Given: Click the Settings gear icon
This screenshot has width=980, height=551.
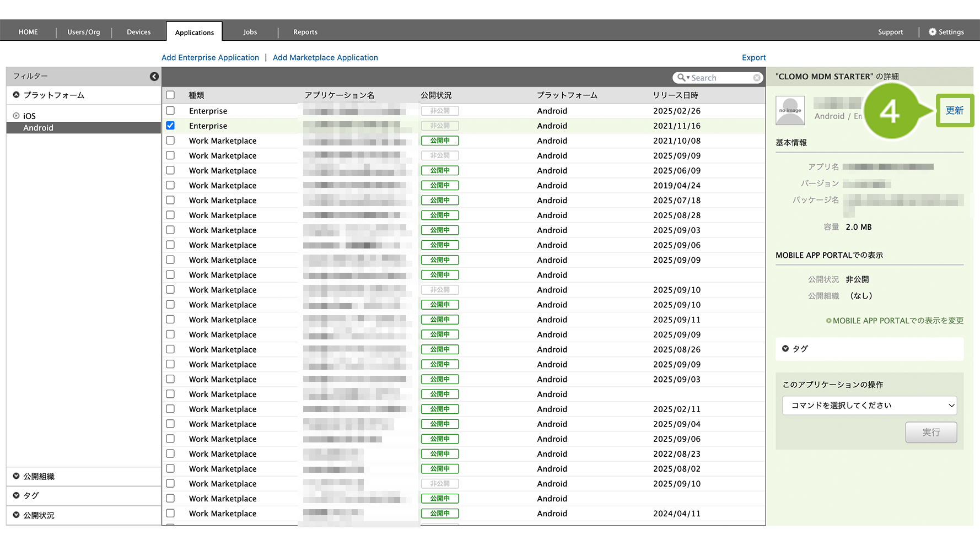Looking at the screenshot, I should coord(932,32).
